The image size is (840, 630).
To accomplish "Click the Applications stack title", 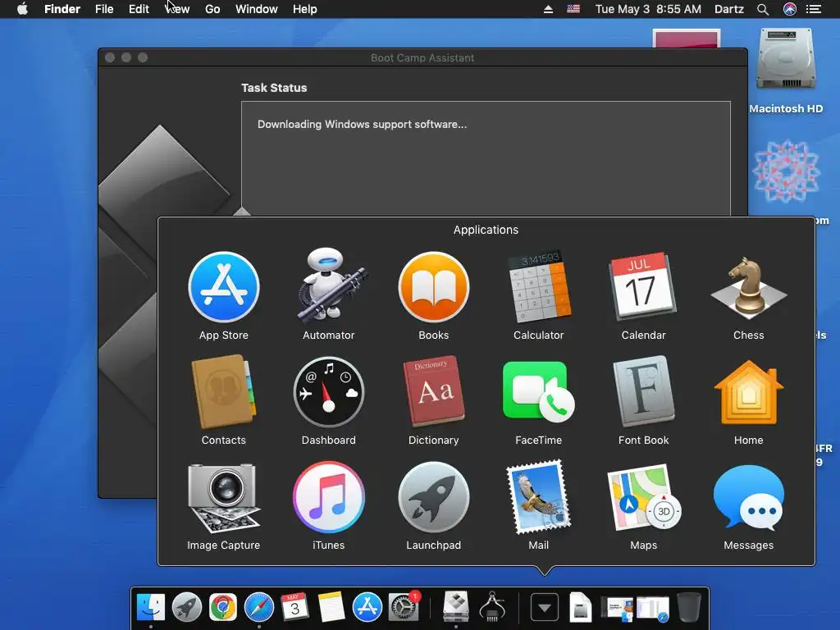I will click(x=486, y=230).
